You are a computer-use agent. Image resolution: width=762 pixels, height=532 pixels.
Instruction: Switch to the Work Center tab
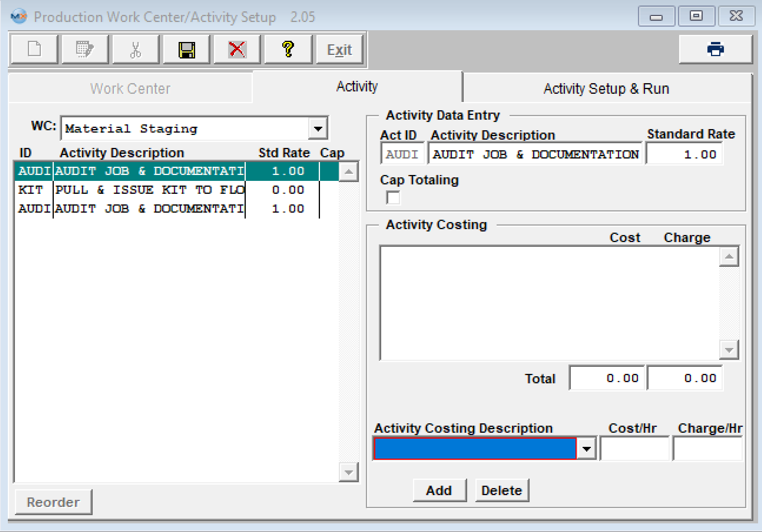(130, 89)
